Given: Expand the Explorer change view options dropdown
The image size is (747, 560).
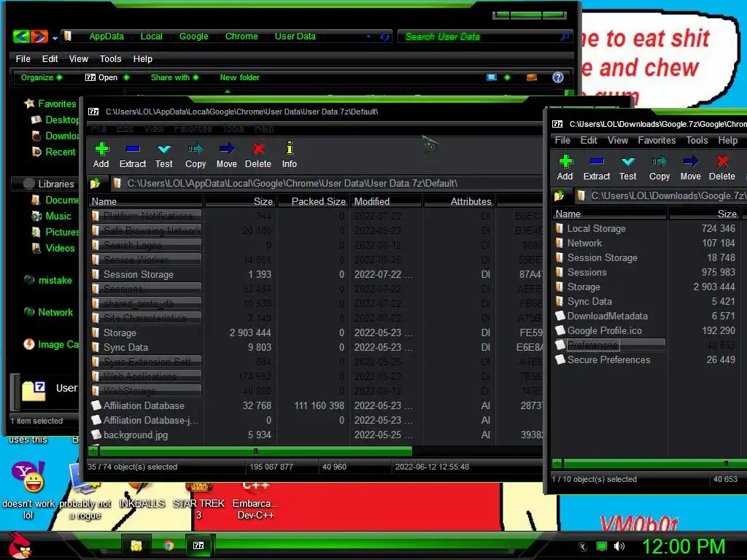Looking at the screenshot, I should (x=508, y=77).
